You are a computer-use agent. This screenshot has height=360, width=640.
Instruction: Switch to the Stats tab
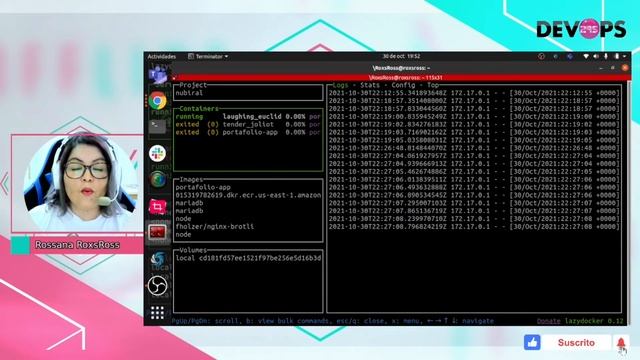(370, 85)
